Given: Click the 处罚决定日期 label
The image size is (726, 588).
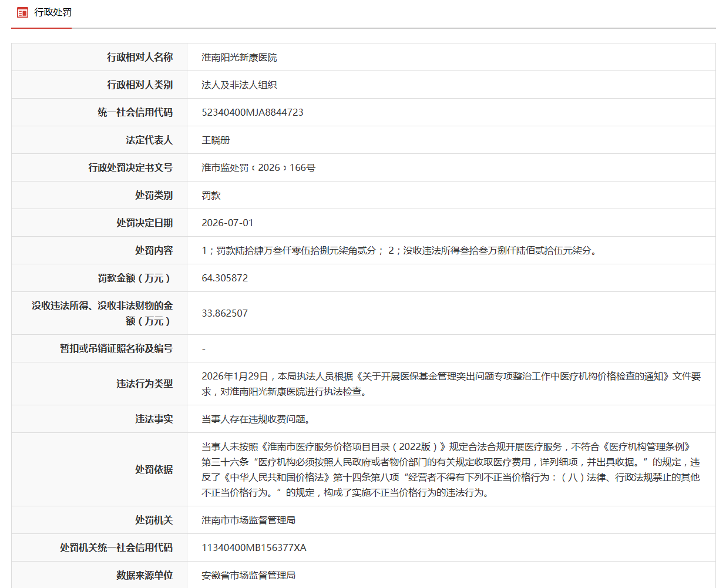Looking at the screenshot, I should click(144, 223).
